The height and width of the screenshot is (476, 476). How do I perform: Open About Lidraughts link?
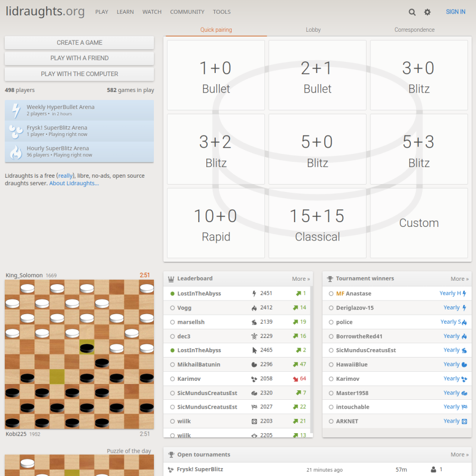(x=74, y=184)
